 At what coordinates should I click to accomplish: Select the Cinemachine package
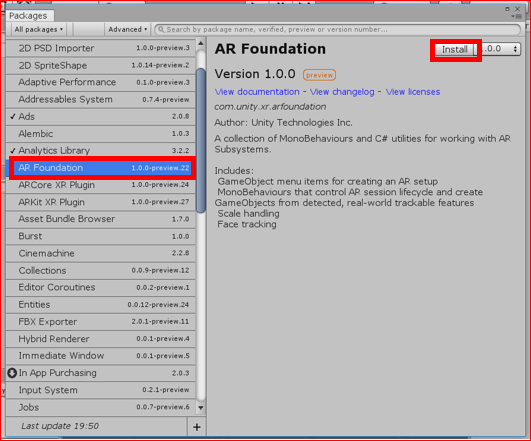[x=101, y=253]
